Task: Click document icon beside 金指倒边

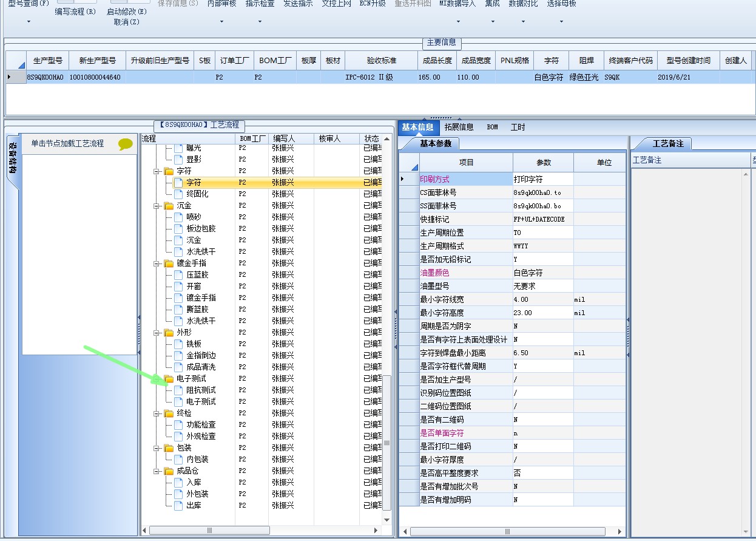Action: (178, 355)
